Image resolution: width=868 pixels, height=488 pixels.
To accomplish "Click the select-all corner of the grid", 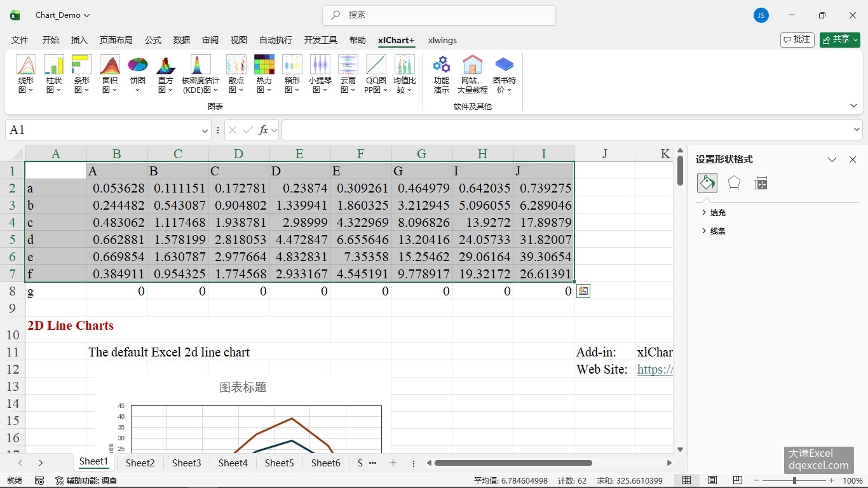I will [15, 154].
